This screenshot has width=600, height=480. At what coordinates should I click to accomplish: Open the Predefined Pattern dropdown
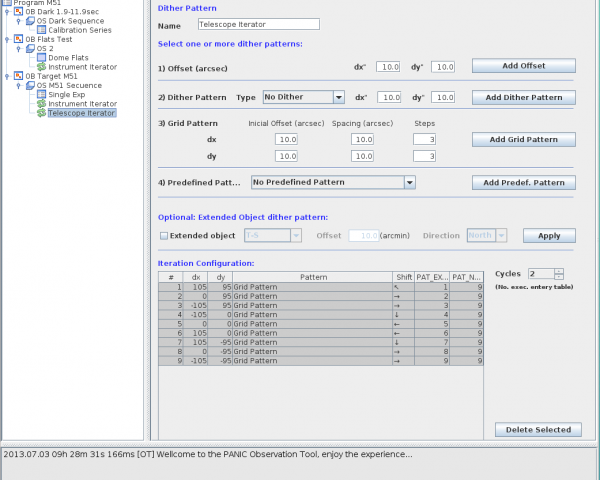[410, 182]
